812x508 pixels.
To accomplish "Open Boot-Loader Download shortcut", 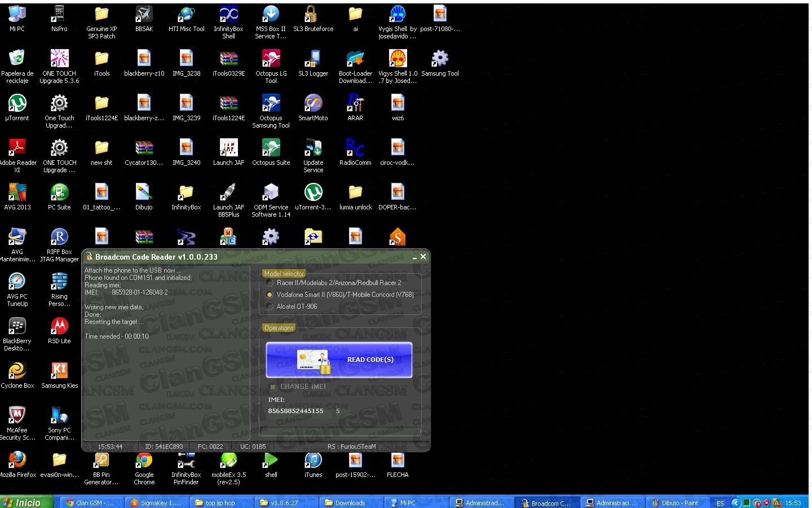I will (x=355, y=67).
